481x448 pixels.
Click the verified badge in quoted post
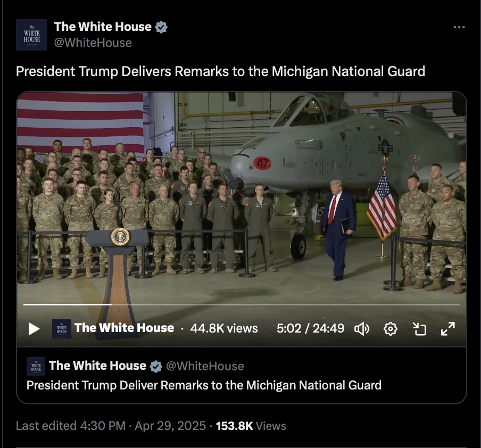click(x=156, y=366)
